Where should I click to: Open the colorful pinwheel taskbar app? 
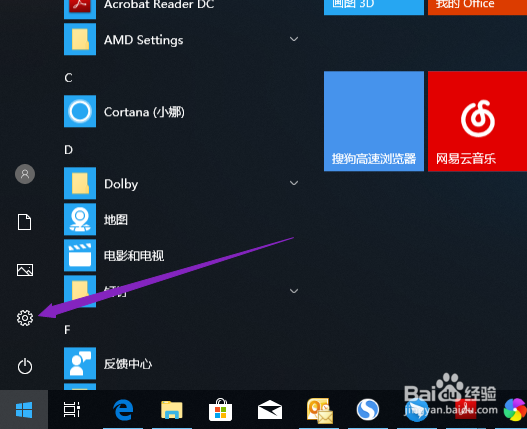515,410
